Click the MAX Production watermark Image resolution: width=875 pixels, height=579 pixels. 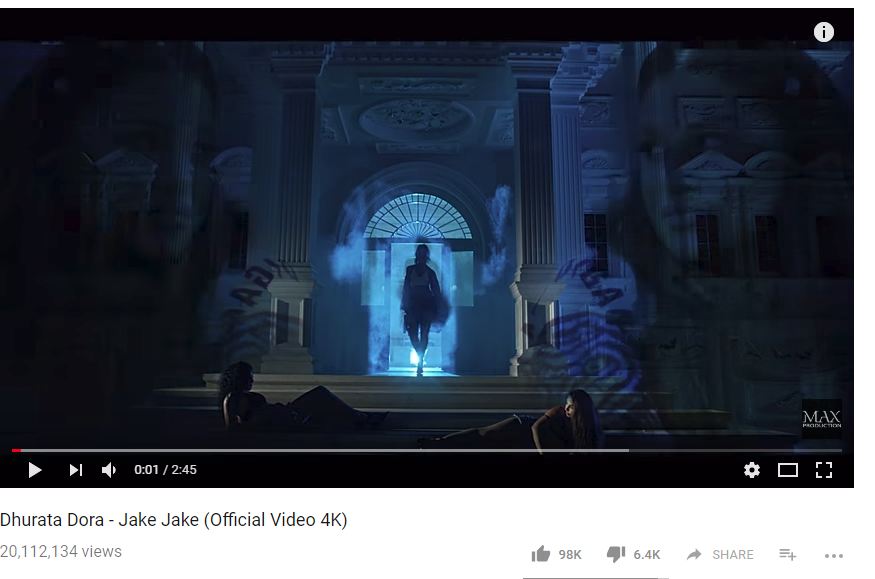[x=821, y=418]
